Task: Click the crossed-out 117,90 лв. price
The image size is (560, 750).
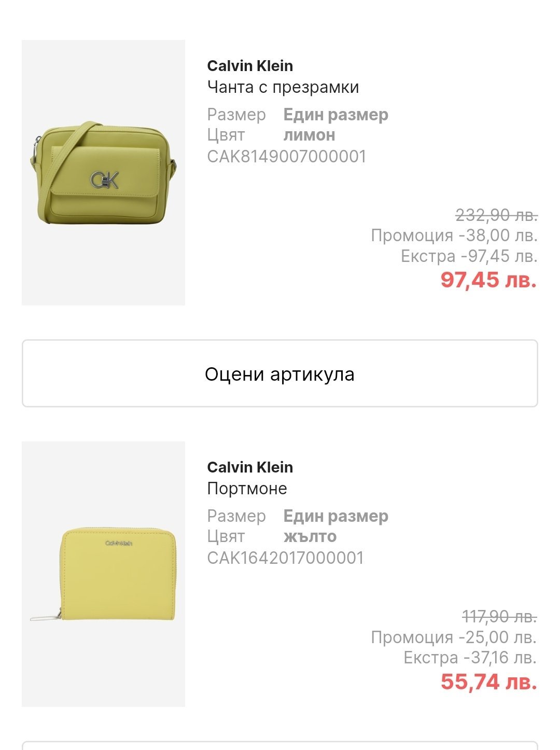Action: pyautogui.click(x=499, y=617)
